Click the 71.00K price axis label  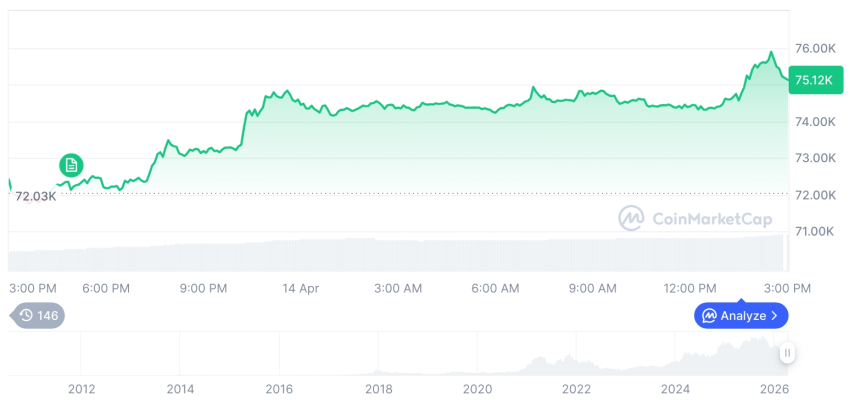[814, 231]
